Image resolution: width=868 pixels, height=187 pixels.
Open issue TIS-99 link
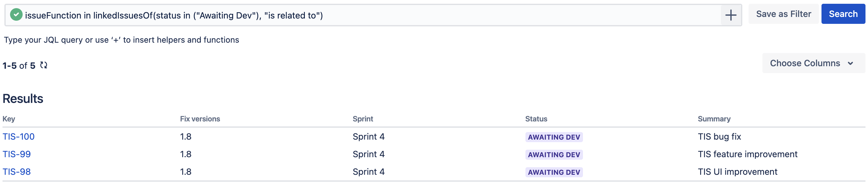click(x=17, y=154)
